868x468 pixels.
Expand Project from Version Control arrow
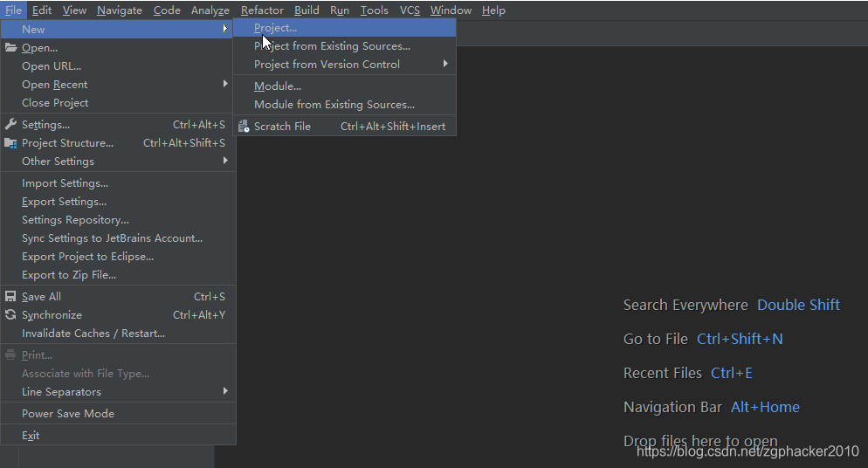pos(445,64)
